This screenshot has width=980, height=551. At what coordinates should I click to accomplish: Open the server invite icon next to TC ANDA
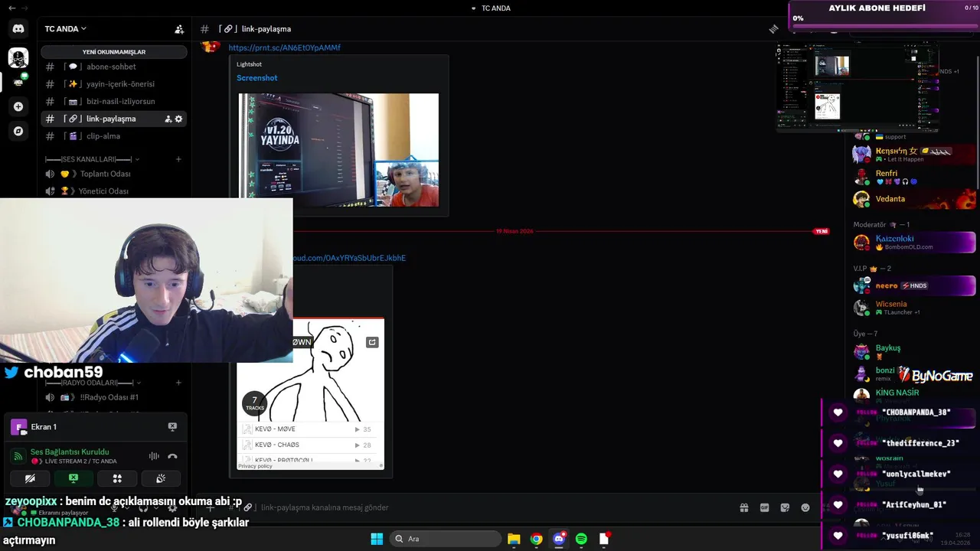pyautogui.click(x=179, y=29)
